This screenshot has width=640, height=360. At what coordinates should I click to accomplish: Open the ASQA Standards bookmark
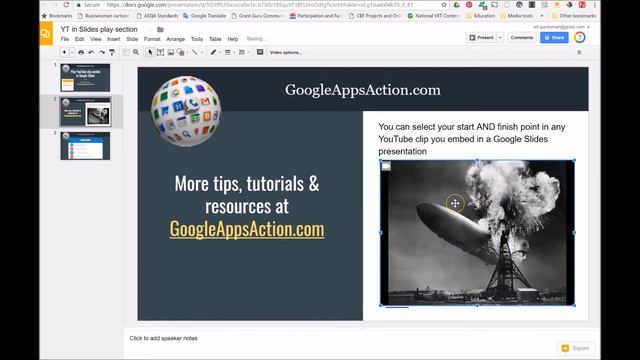click(x=157, y=16)
